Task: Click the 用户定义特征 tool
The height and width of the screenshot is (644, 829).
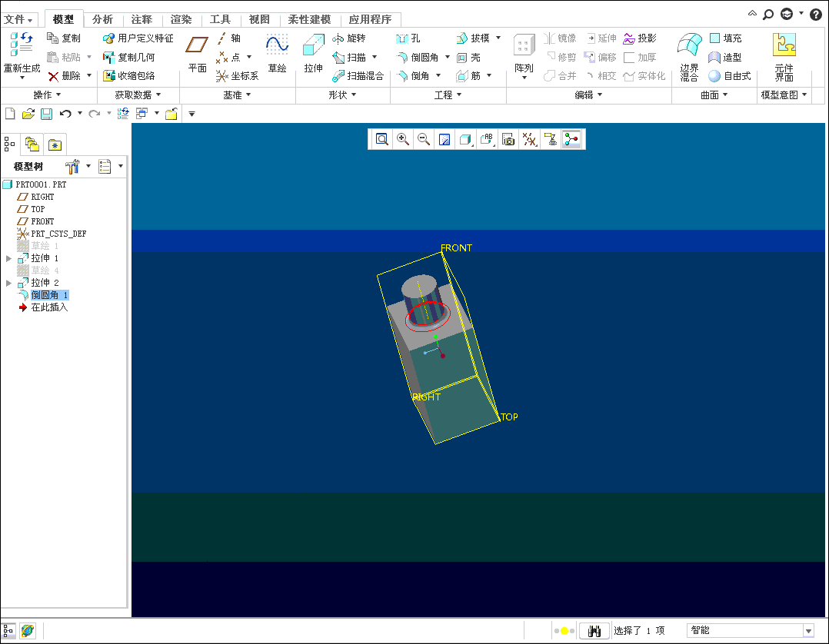Action: (x=138, y=38)
